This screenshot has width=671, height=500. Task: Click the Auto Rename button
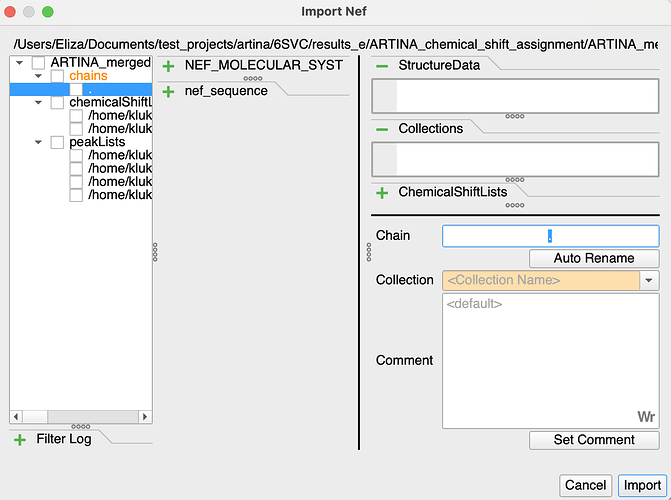(x=593, y=258)
